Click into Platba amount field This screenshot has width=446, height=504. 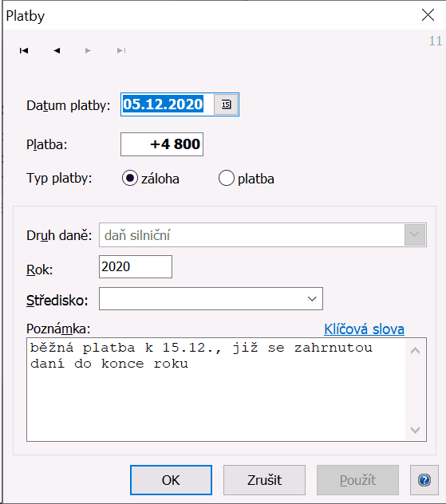pos(162,144)
